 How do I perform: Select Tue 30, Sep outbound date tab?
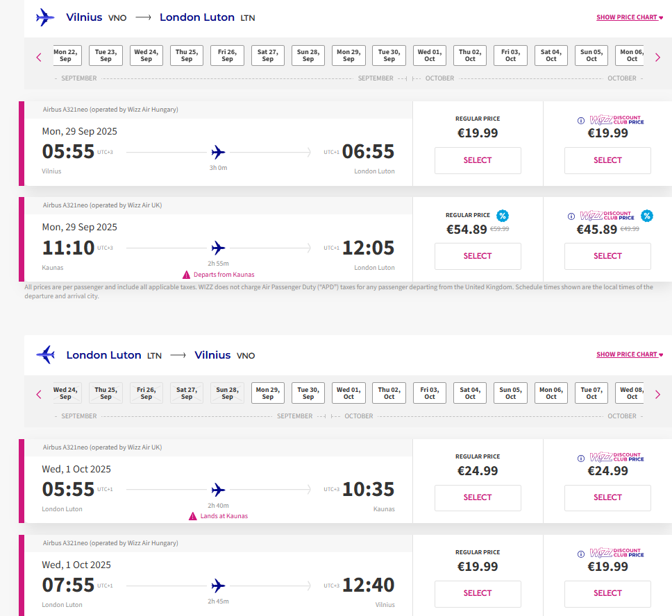[389, 55]
